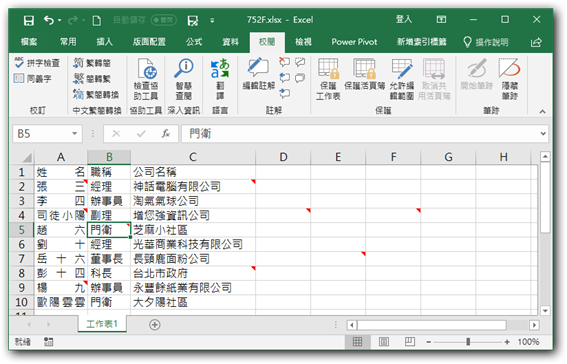Click the New blank document icon

pyautogui.click(x=97, y=20)
